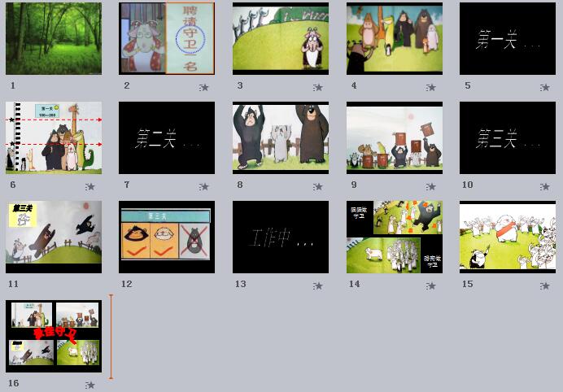
Task: Click the animation star icon under slide 16
Action: point(90,385)
